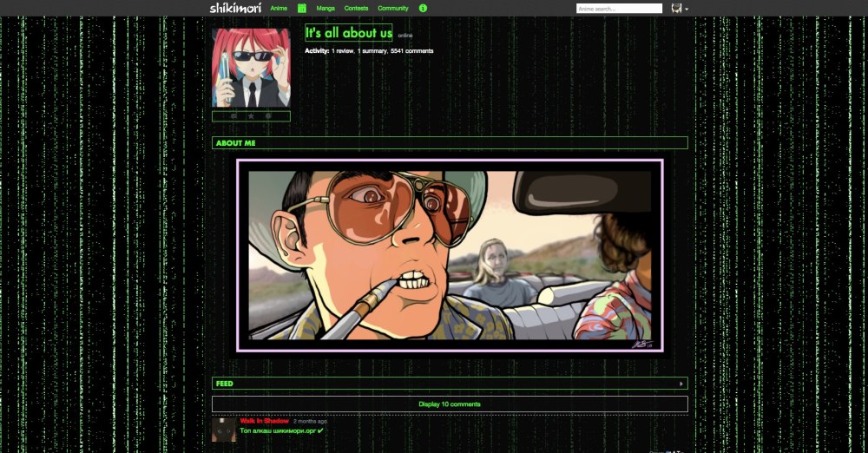Image resolution: width=868 pixels, height=453 pixels.
Task: Click the "It's all about us" username
Action: pyautogui.click(x=348, y=33)
